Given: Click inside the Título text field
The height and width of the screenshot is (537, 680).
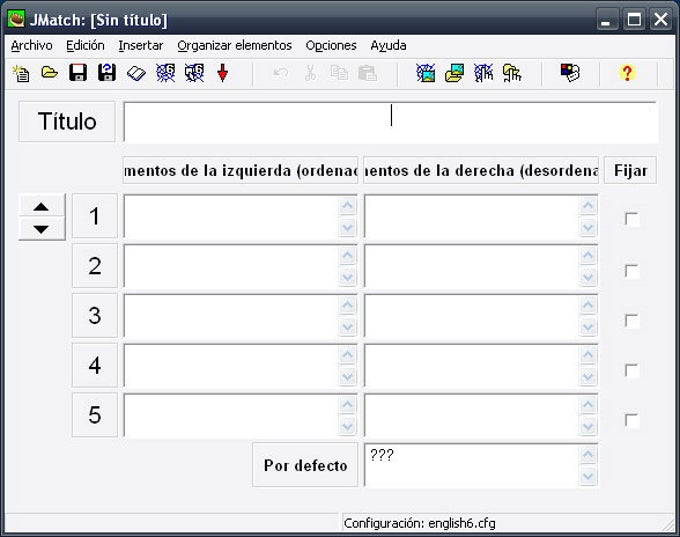Looking at the screenshot, I should click(391, 122).
